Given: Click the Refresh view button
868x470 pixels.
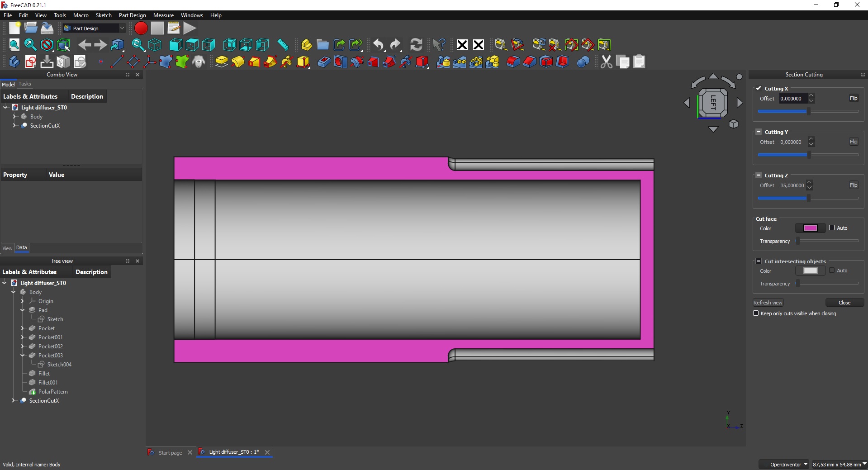Looking at the screenshot, I should (x=768, y=303).
